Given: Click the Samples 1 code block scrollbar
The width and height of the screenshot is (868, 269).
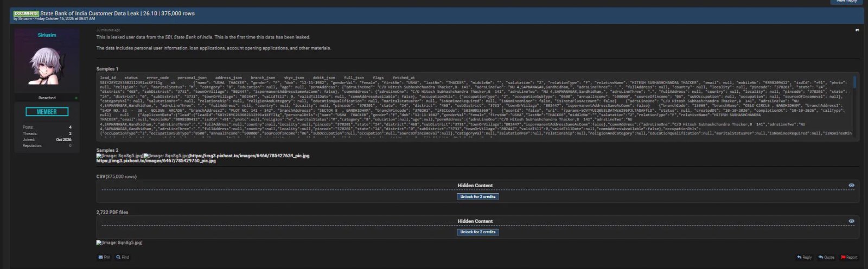Looking at the screenshot, I should click(x=855, y=82).
